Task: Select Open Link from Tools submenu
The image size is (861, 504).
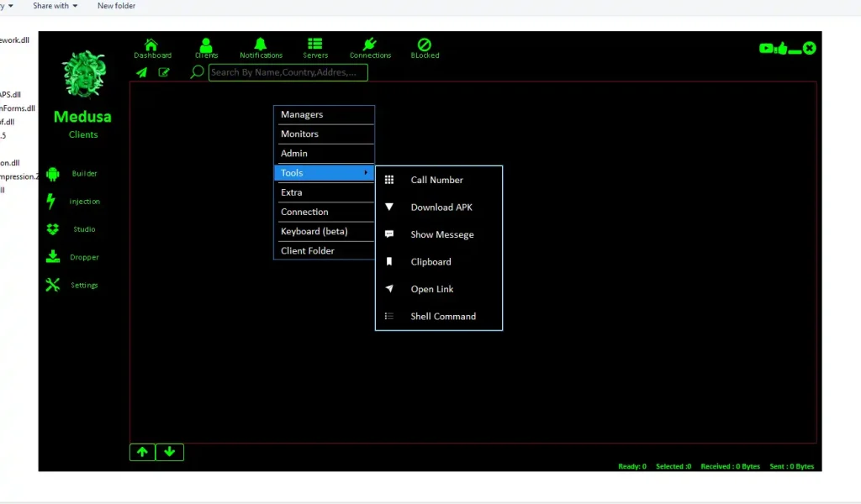Action: click(432, 289)
